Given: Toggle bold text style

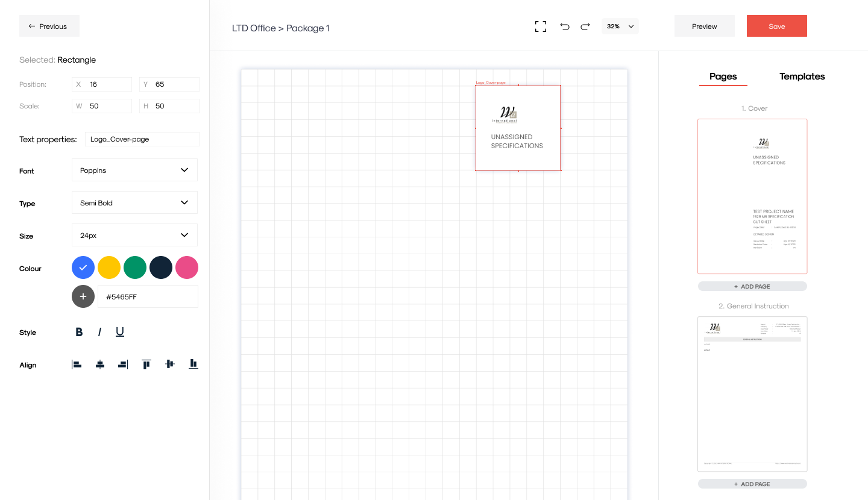Looking at the screenshot, I should (x=79, y=331).
